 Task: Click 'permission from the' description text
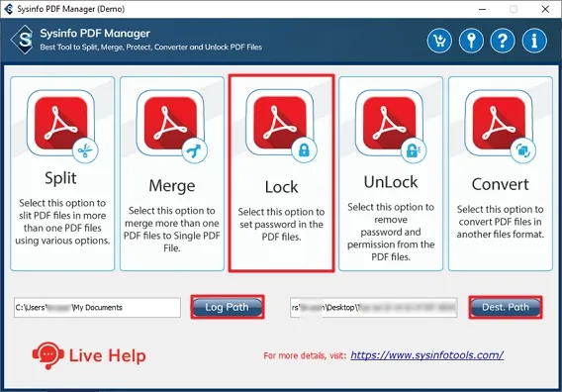391,245
